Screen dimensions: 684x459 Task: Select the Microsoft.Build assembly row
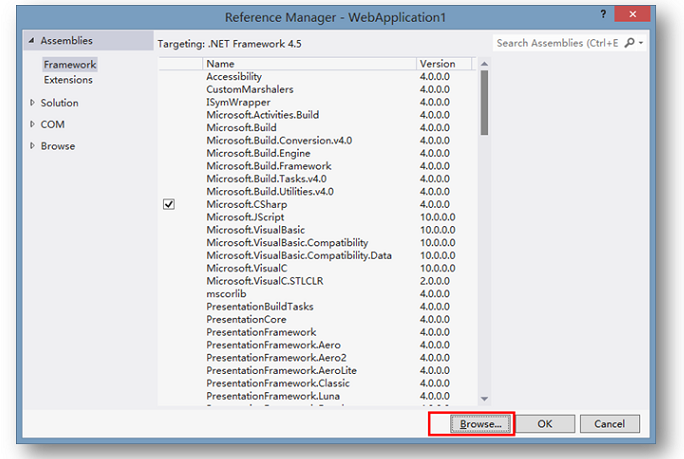(318, 128)
